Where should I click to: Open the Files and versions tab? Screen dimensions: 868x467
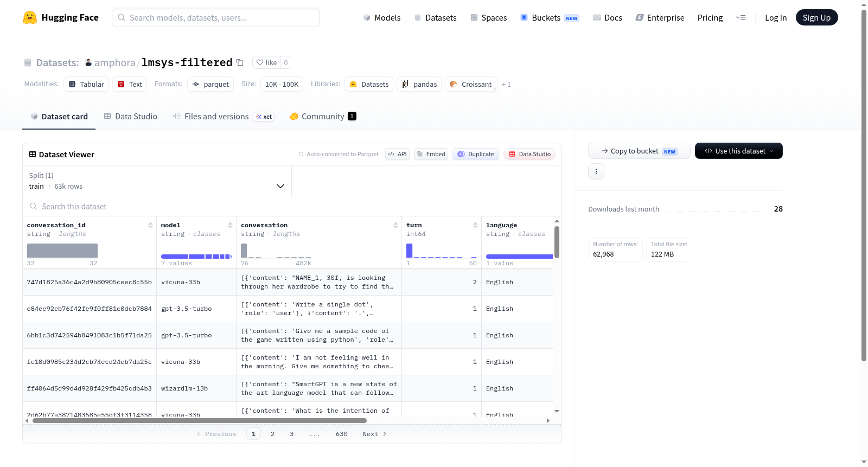click(x=224, y=117)
